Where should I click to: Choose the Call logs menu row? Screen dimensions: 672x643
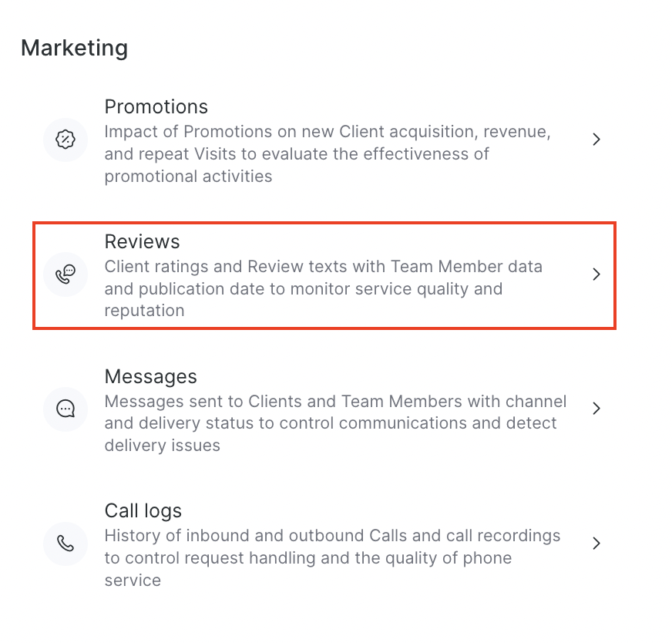[324, 544]
